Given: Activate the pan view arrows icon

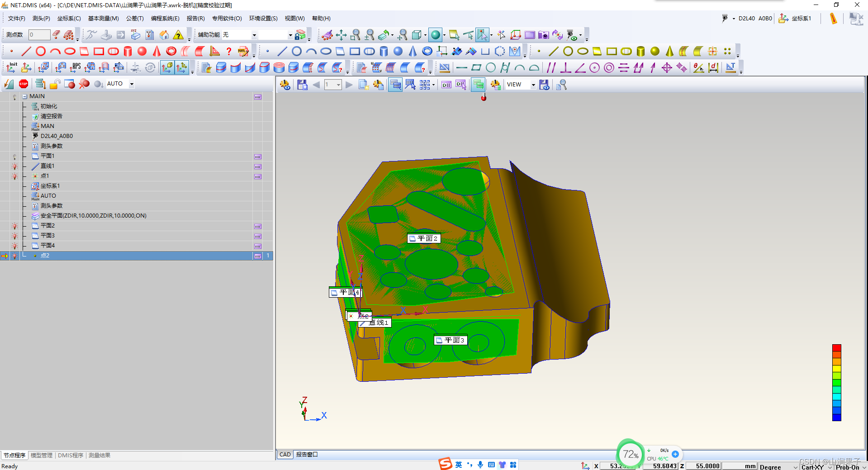Looking at the screenshot, I should point(341,35).
